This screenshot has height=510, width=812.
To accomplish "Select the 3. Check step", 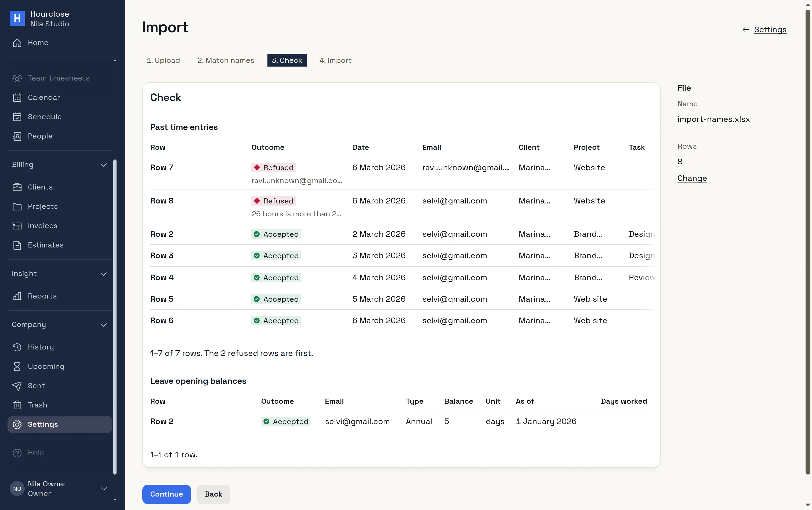I will (287, 60).
